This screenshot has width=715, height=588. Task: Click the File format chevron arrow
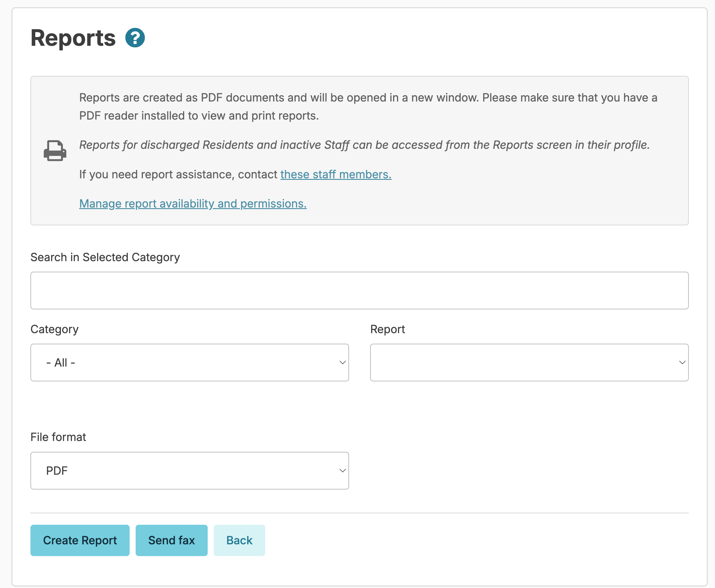click(342, 471)
